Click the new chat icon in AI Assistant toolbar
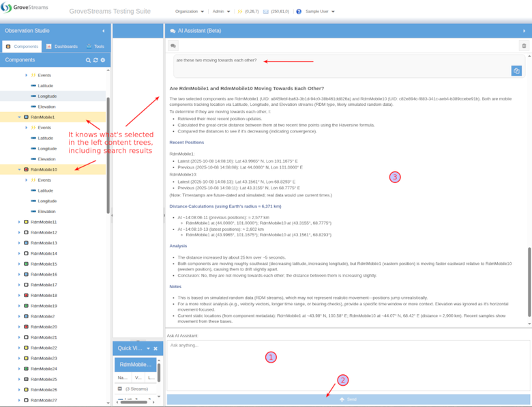 point(173,46)
